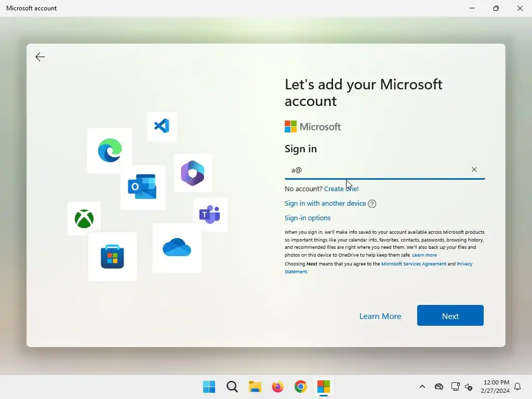The image size is (532, 399).
Task: Click the Microsoft Edge icon tile
Action: tap(110, 150)
